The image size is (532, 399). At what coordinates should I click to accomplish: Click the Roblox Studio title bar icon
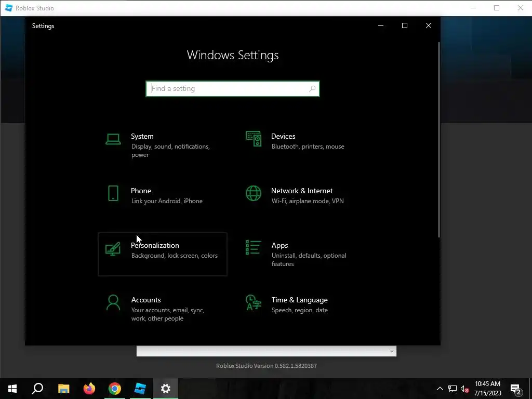(9, 8)
